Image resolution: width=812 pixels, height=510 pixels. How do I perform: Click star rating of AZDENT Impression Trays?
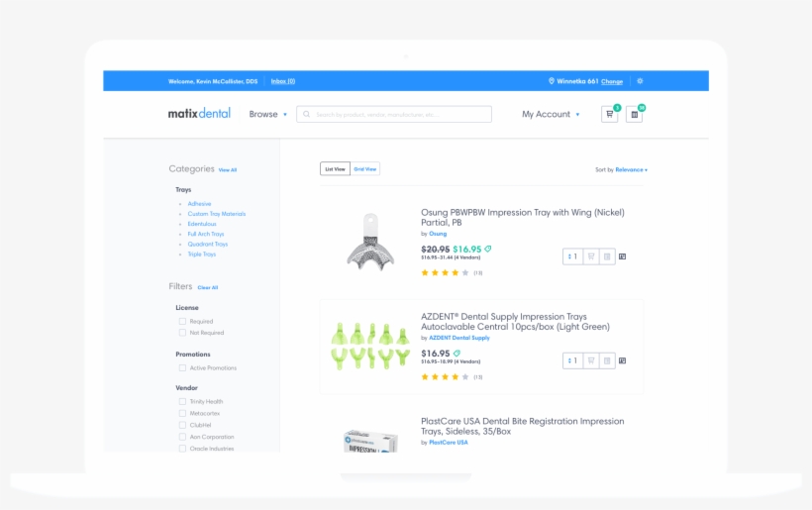coord(445,377)
